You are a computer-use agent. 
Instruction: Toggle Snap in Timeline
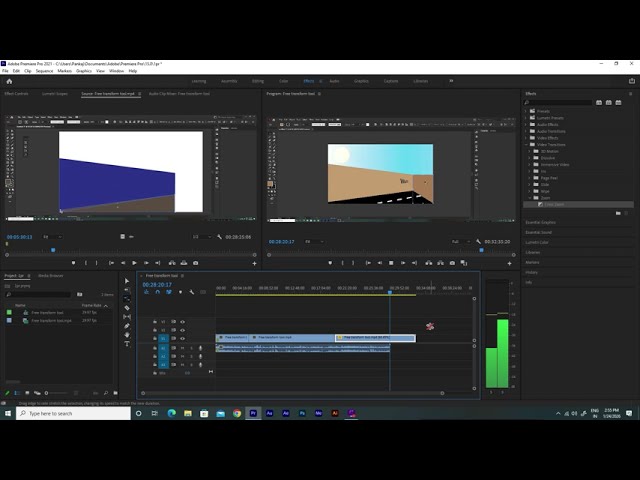click(x=158, y=292)
